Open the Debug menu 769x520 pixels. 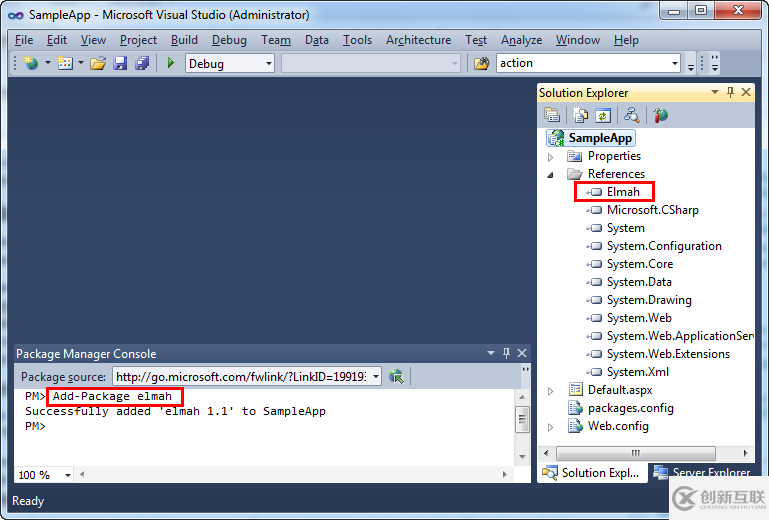(229, 40)
